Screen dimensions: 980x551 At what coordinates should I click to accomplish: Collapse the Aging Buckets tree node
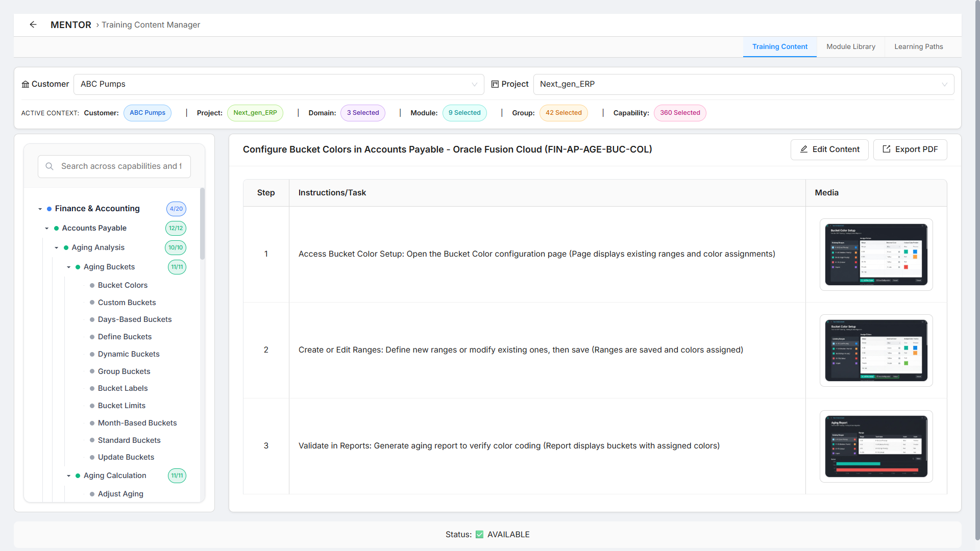click(x=69, y=267)
